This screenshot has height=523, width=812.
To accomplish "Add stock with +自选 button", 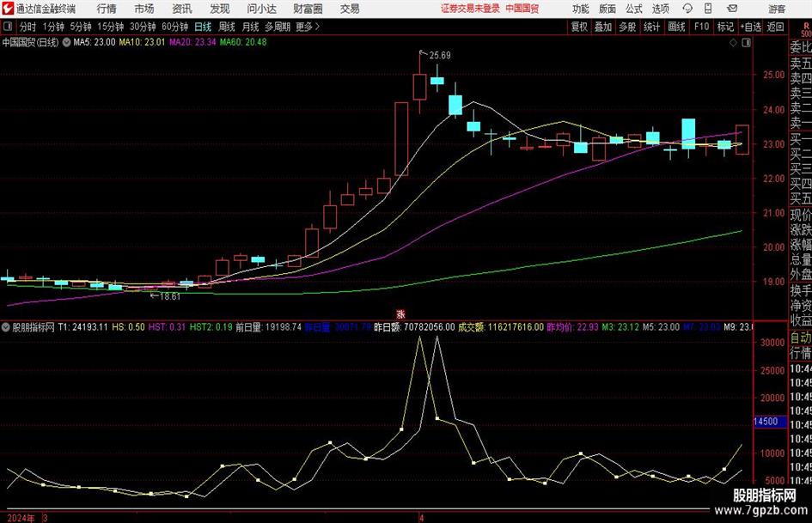I will tap(751, 27).
